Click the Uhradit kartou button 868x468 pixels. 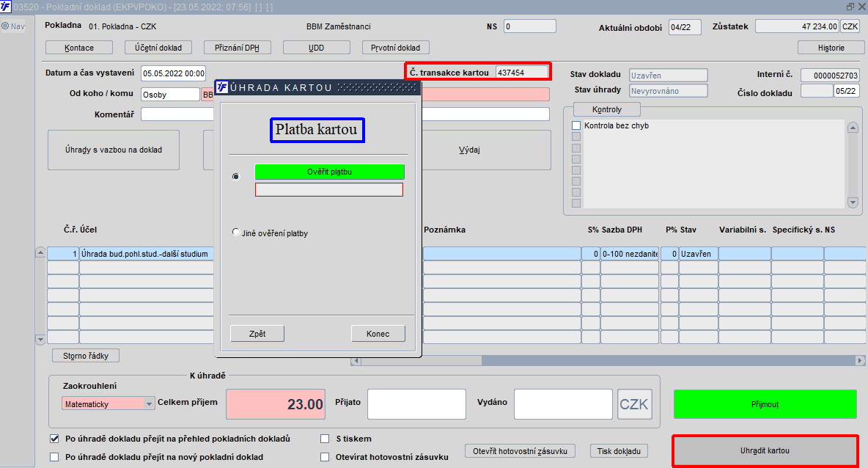click(x=765, y=451)
